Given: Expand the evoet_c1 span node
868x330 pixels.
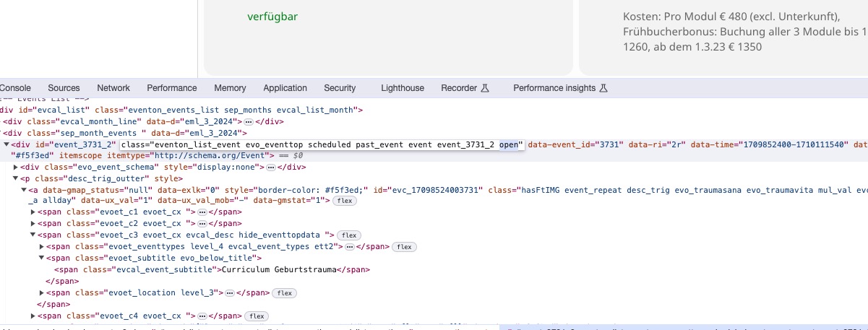Looking at the screenshot, I should 33,212.
